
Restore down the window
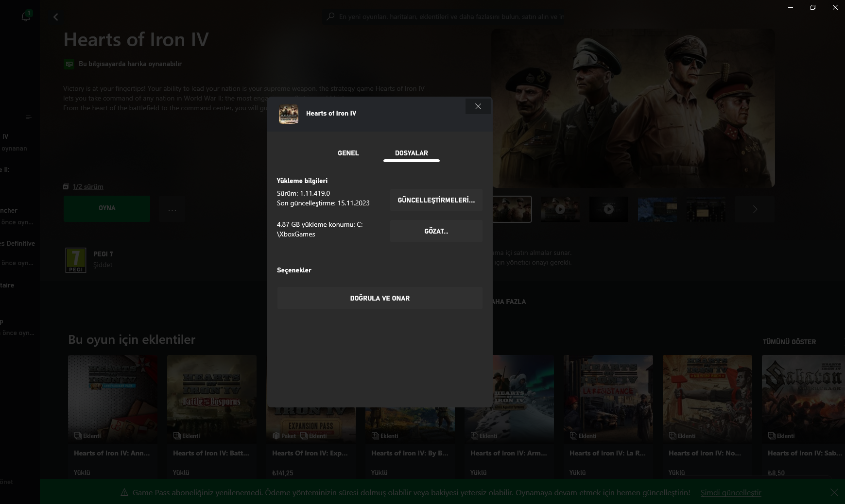[813, 7]
